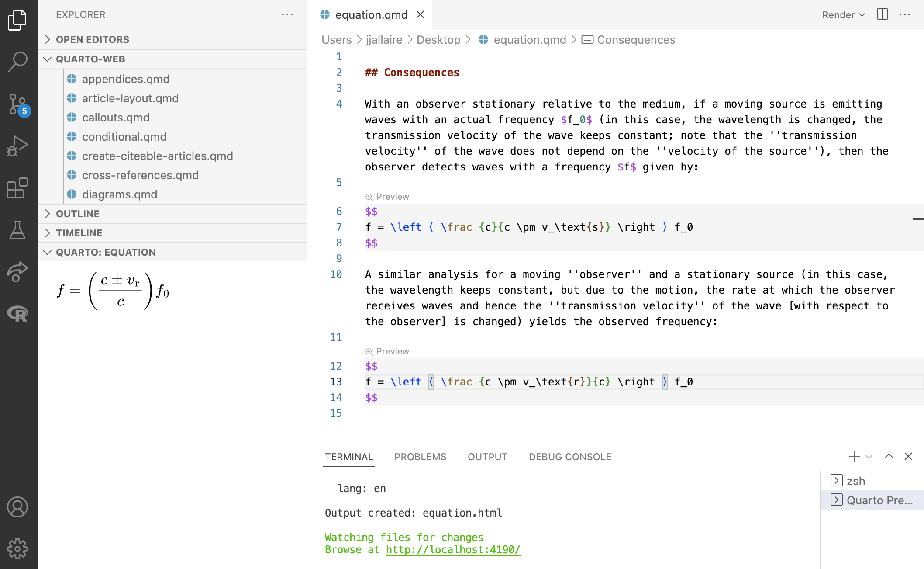Image resolution: width=924 pixels, height=569 pixels.
Task: Click Preview above the first equation
Action: (387, 196)
